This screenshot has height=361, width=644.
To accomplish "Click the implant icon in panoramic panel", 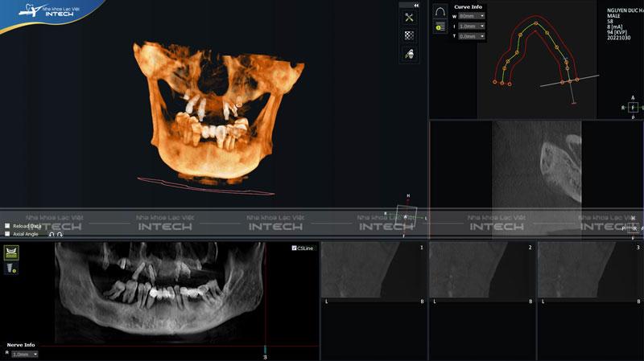I will [x=11, y=269].
